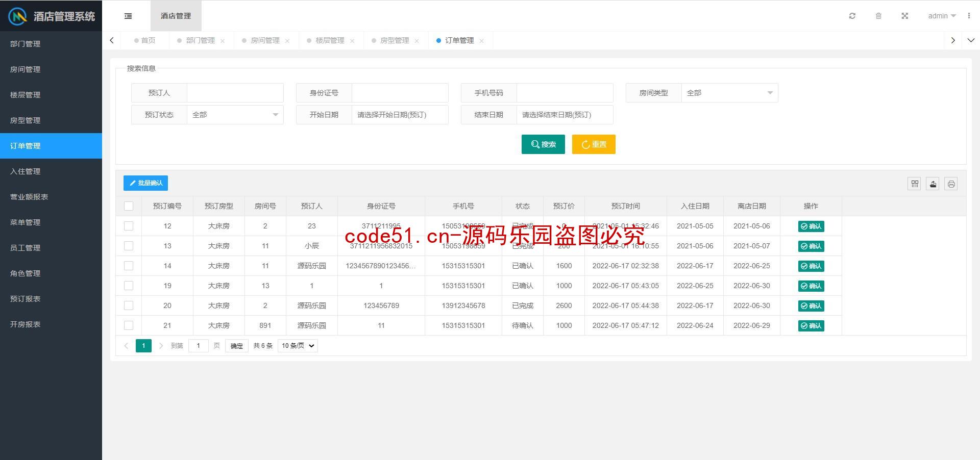Click the page number jump input

tap(198, 346)
